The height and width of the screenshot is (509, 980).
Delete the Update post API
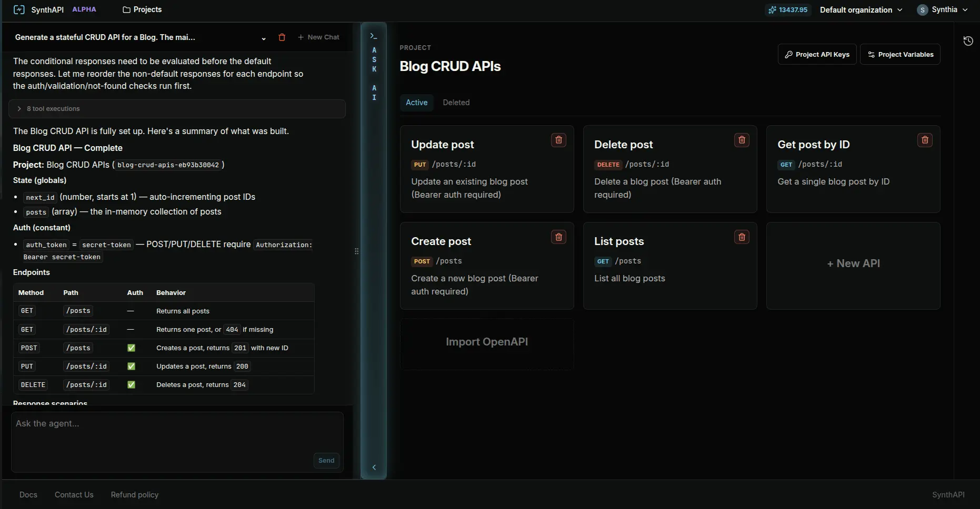pos(558,140)
